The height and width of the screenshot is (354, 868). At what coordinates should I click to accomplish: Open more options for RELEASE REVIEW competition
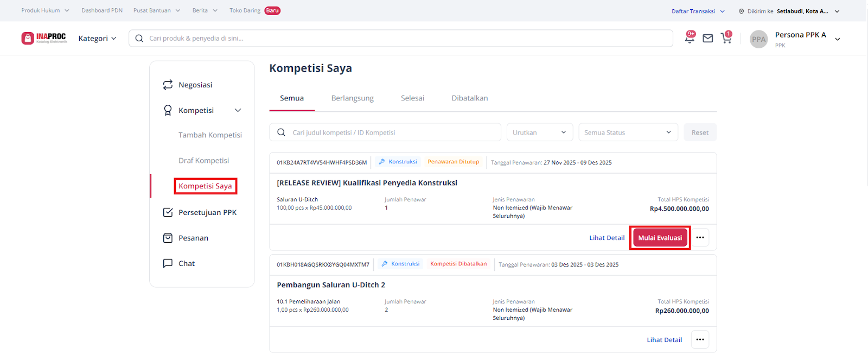coord(700,238)
